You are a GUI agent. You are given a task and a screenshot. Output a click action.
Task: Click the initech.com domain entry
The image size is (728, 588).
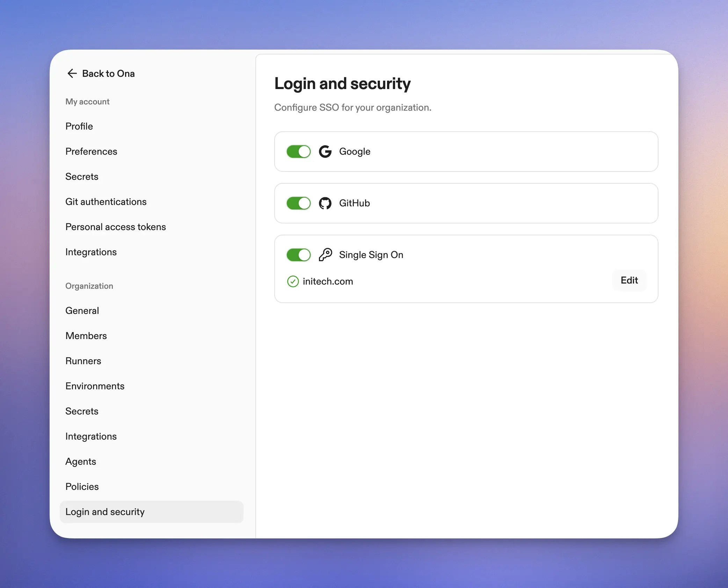click(x=328, y=281)
